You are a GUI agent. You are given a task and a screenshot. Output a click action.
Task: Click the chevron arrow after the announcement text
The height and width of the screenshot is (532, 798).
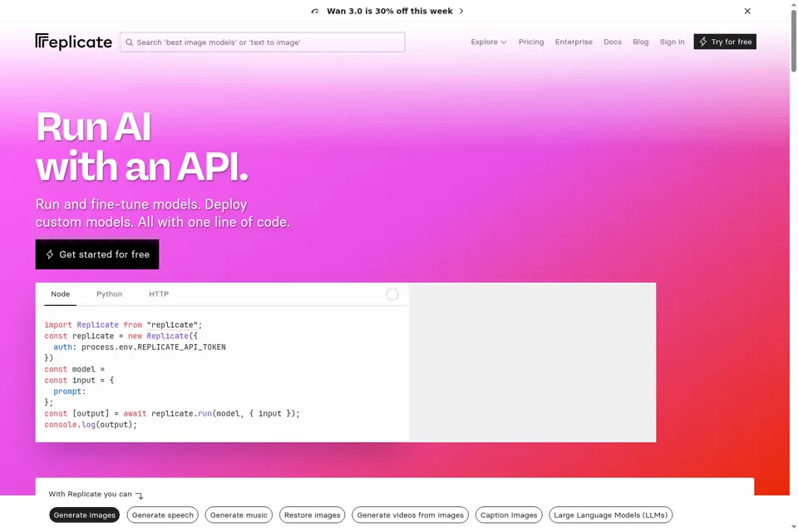click(461, 11)
